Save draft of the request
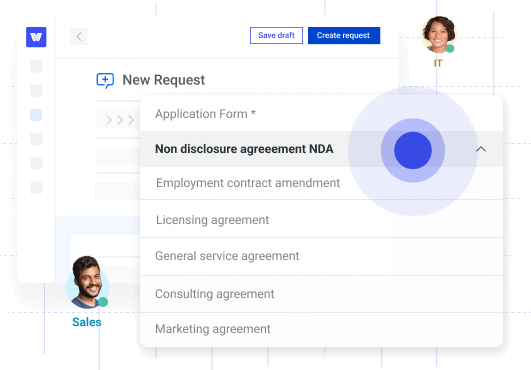531x370 pixels. click(x=276, y=36)
